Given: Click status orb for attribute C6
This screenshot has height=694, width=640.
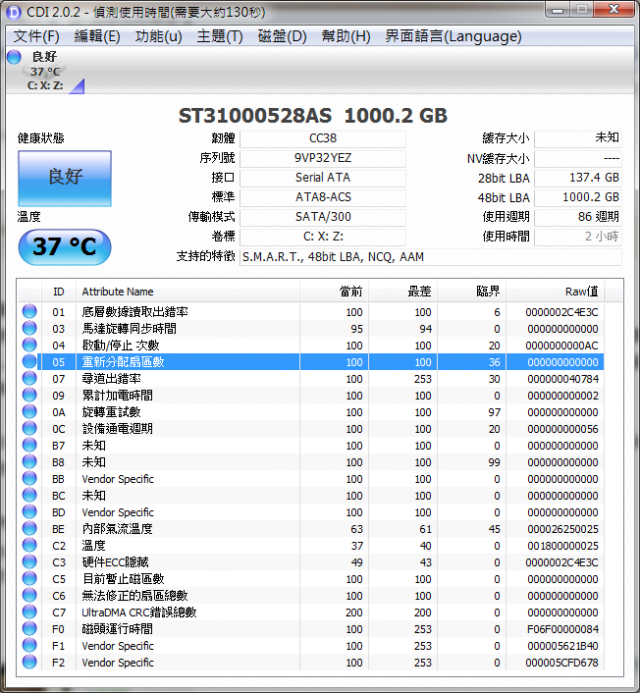Looking at the screenshot, I should coord(29,595).
